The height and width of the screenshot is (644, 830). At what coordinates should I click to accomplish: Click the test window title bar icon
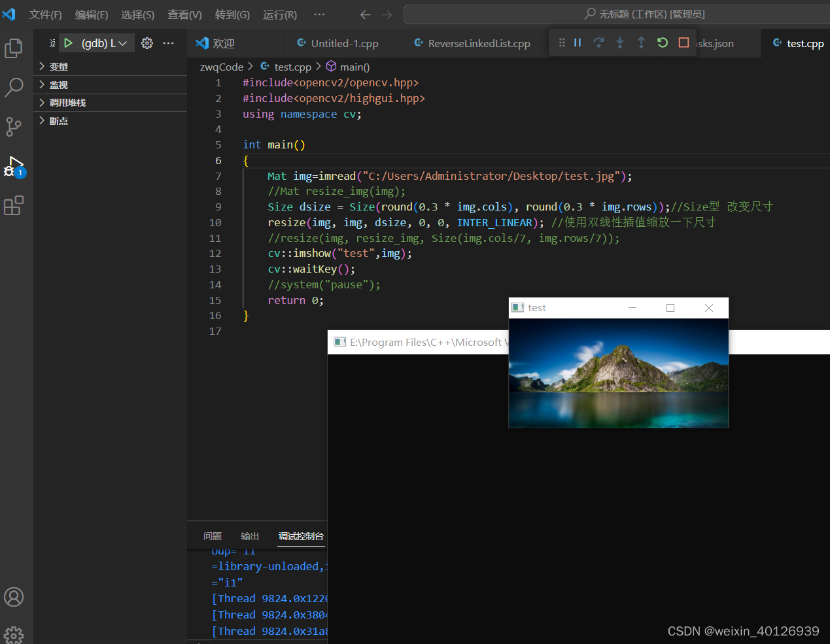coord(518,307)
